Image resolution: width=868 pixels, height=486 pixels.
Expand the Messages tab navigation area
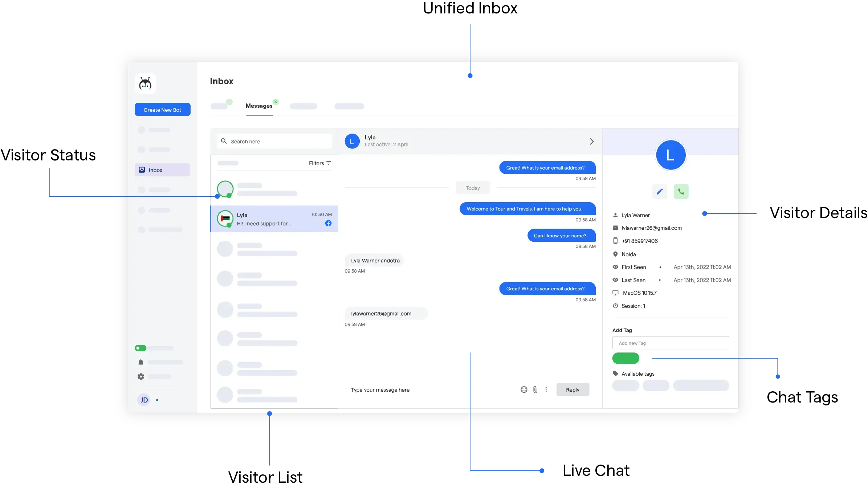(x=259, y=106)
